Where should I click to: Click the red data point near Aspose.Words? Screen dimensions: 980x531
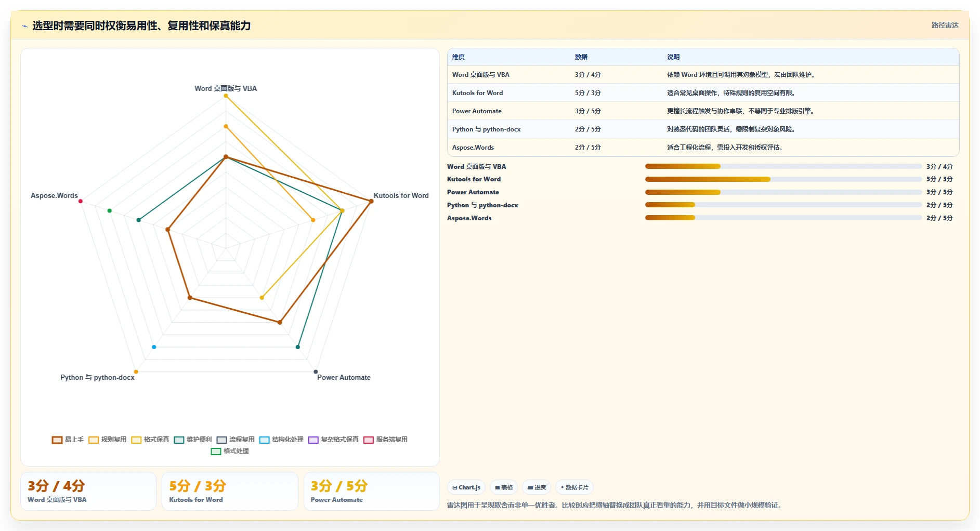tap(81, 201)
